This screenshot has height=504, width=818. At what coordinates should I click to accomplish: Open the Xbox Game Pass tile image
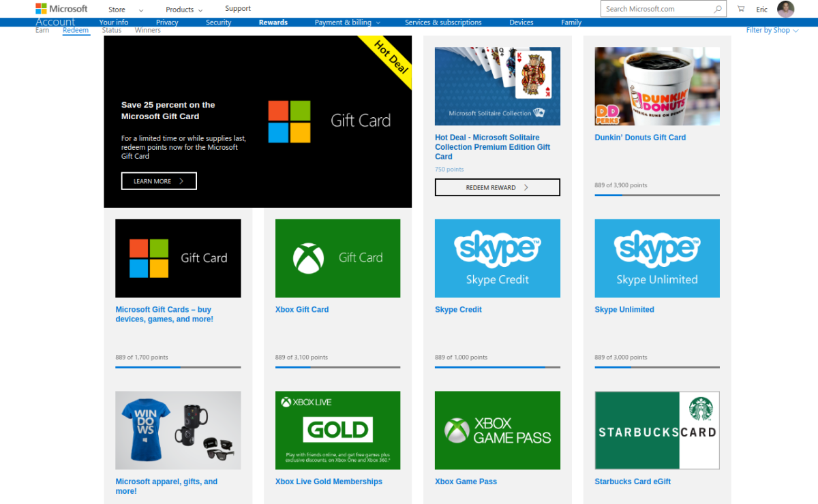(x=497, y=430)
